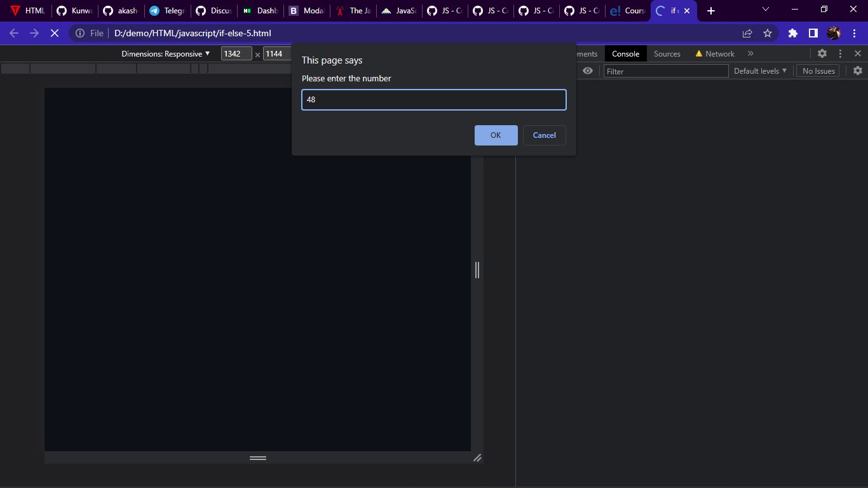Open the Chrome profile avatar
Image resolution: width=868 pixels, height=488 pixels.
(x=834, y=33)
